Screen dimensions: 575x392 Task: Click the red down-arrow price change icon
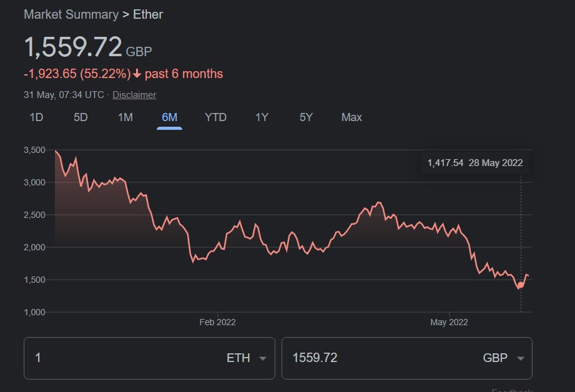click(137, 74)
